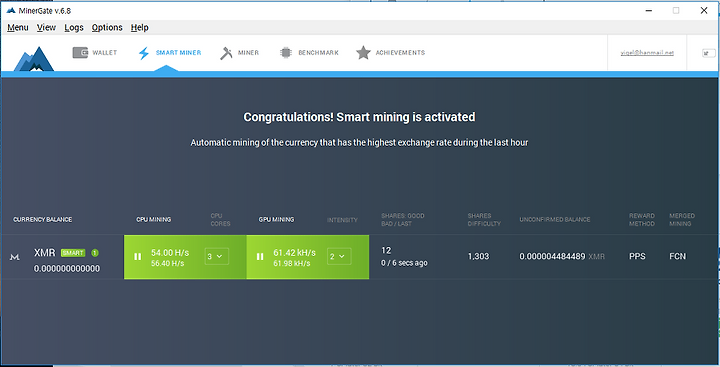720x367 pixels.
Task: Click the CPU Mining column header
Action: point(153,220)
